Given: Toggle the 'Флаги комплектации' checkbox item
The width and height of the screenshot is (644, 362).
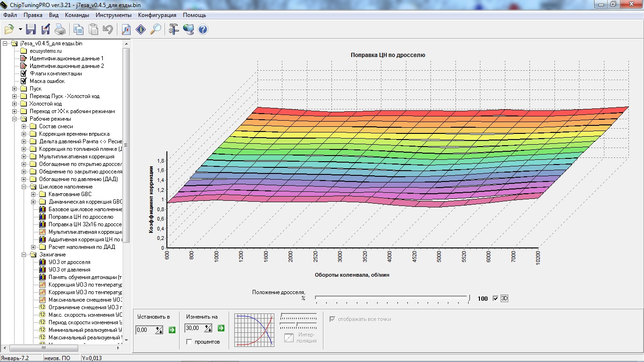Looking at the screenshot, I should click(x=24, y=74).
